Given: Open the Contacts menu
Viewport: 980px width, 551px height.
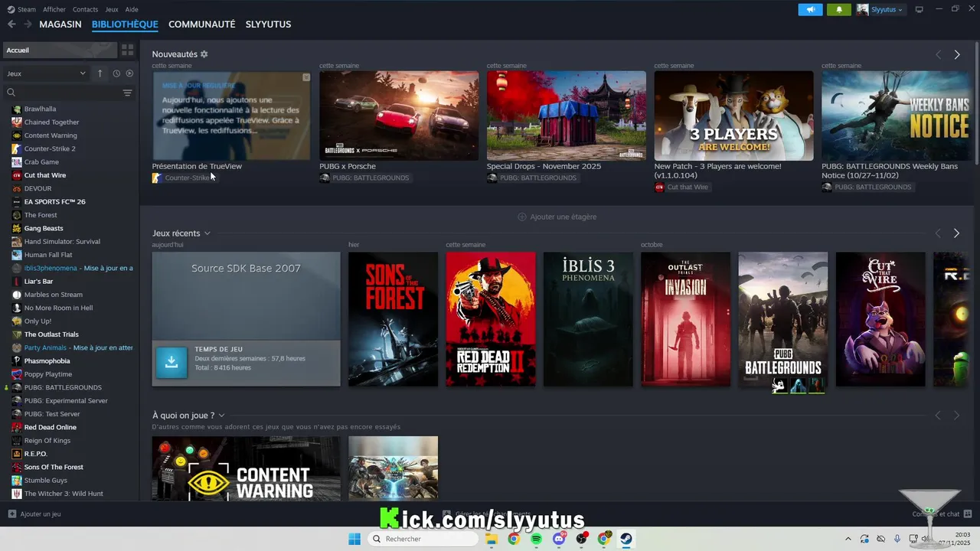Looking at the screenshot, I should (x=85, y=9).
